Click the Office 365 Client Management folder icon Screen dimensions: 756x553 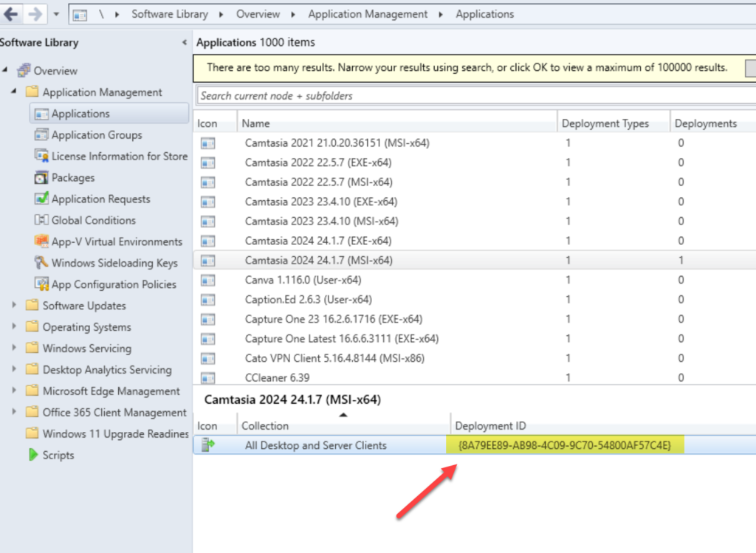[32, 412]
